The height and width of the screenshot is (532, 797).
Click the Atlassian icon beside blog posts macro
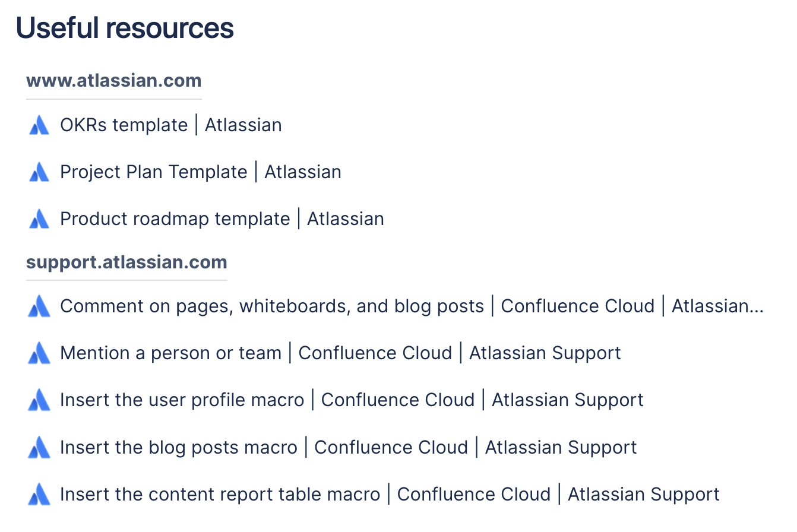(39, 447)
